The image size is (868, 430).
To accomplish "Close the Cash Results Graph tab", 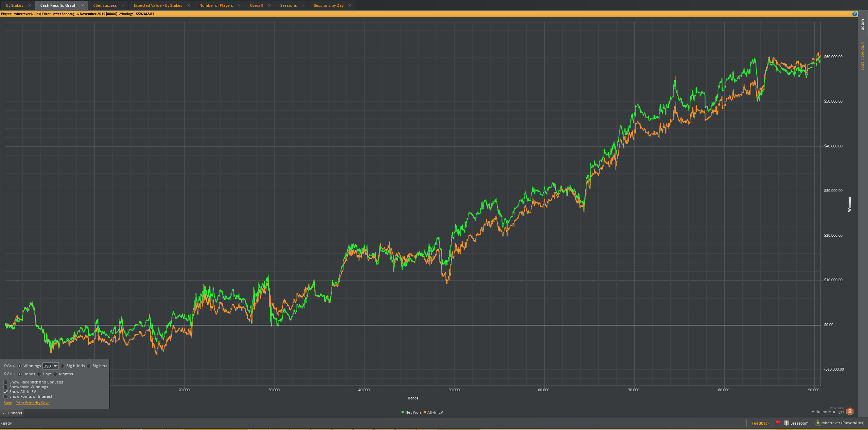I will click(83, 5).
